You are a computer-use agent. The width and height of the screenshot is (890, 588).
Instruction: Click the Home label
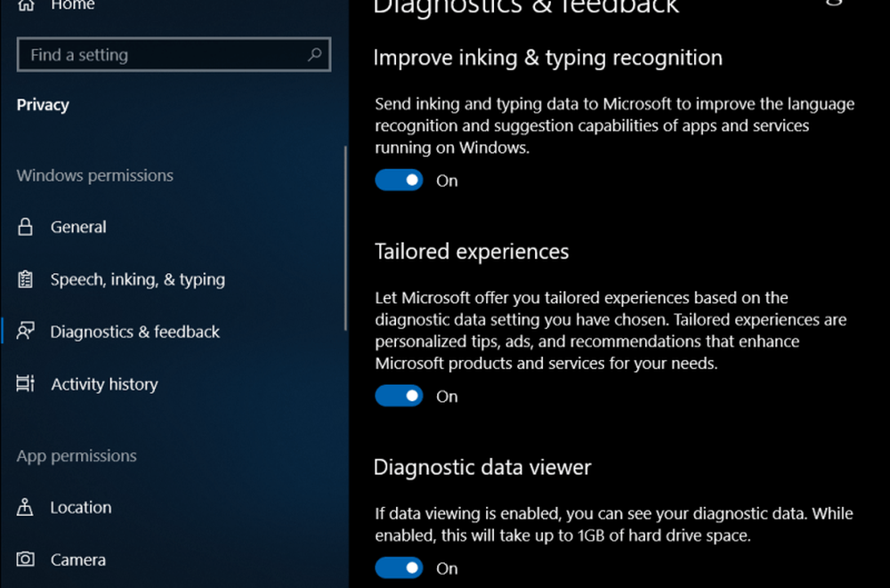[x=73, y=5]
